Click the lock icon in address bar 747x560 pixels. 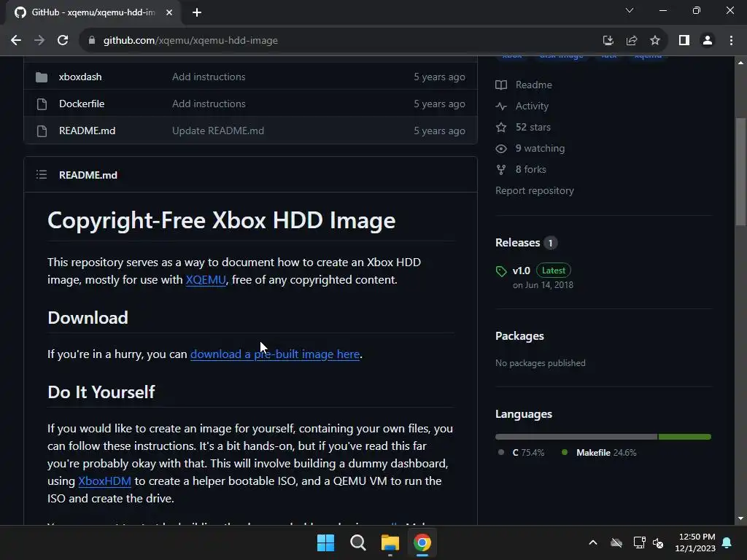(92, 41)
